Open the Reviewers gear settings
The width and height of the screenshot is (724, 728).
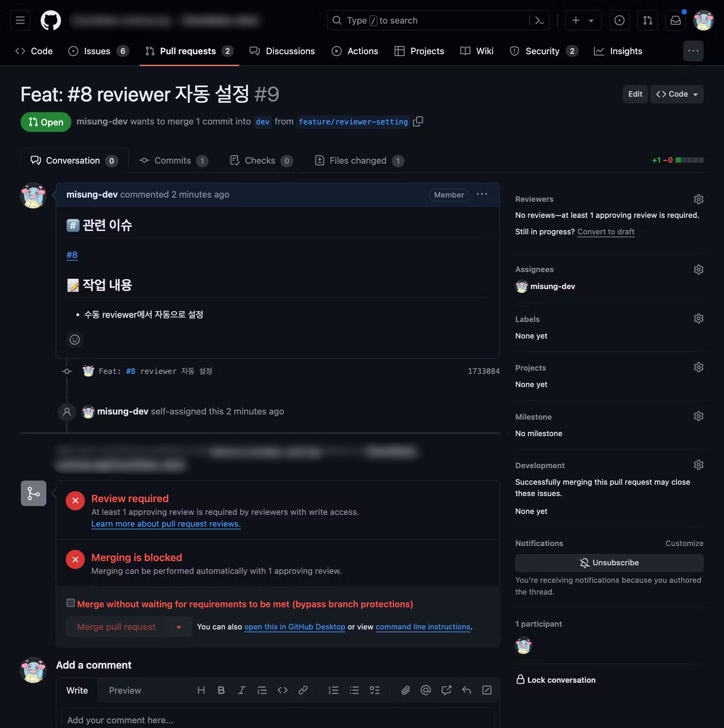click(x=699, y=199)
